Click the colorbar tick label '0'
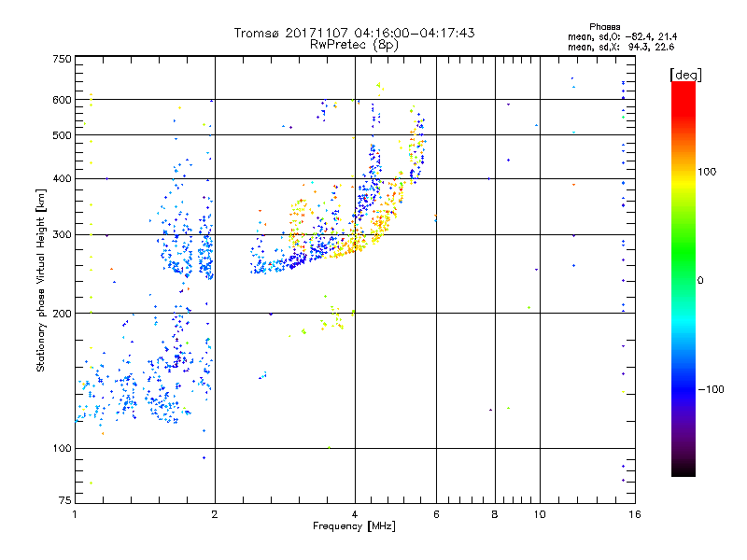This screenshot has width=747, height=560. pyautogui.click(x=700, y=281)
